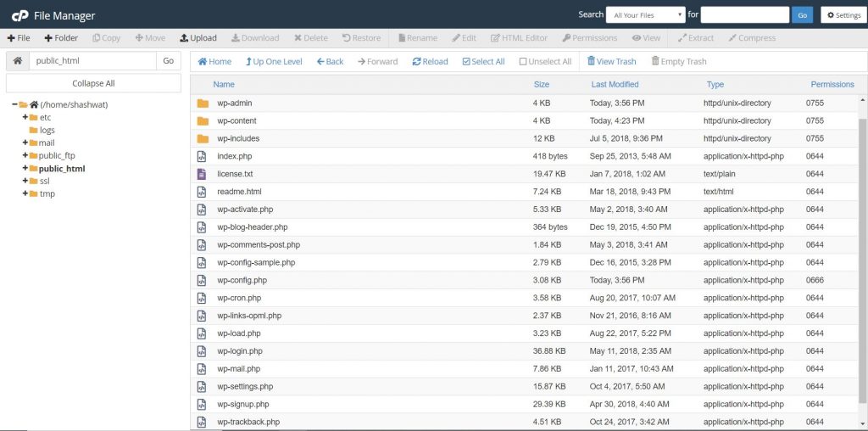Click the home icon beside path field
868x431 pixels.
click(x=18, y=61)
